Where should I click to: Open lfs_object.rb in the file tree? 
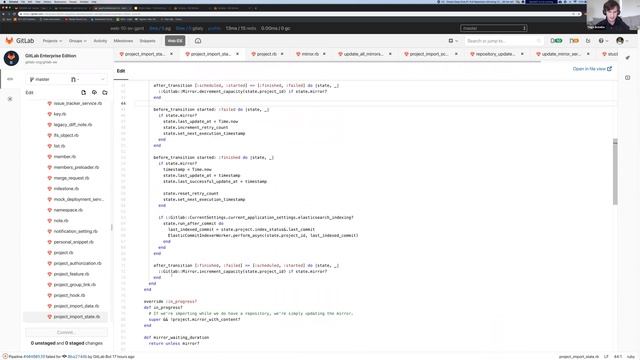(66, 135)
